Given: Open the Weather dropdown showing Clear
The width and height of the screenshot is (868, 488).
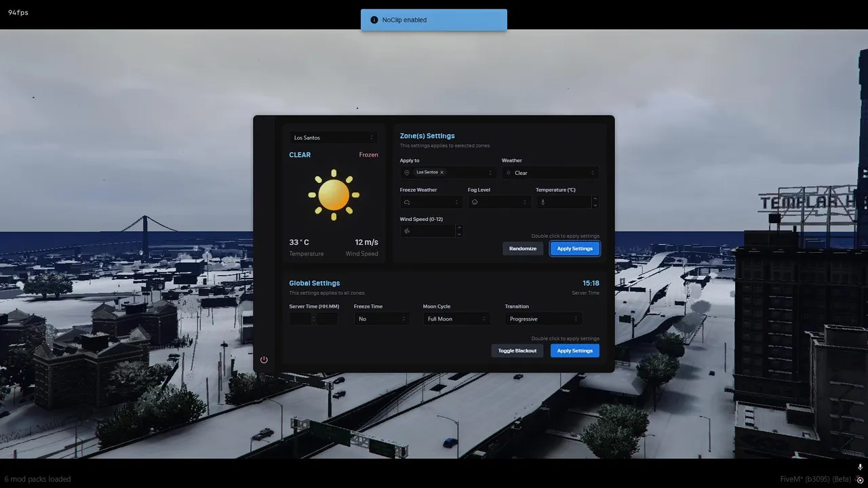Looking at the screenshot, I should click(550, 173).
